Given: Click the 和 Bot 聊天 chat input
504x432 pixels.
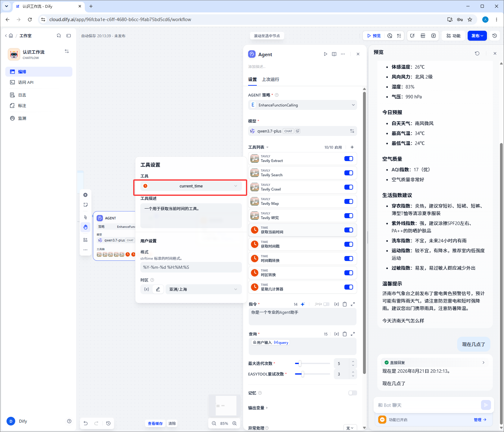Looking at the screenshot, I should (427, 405).
